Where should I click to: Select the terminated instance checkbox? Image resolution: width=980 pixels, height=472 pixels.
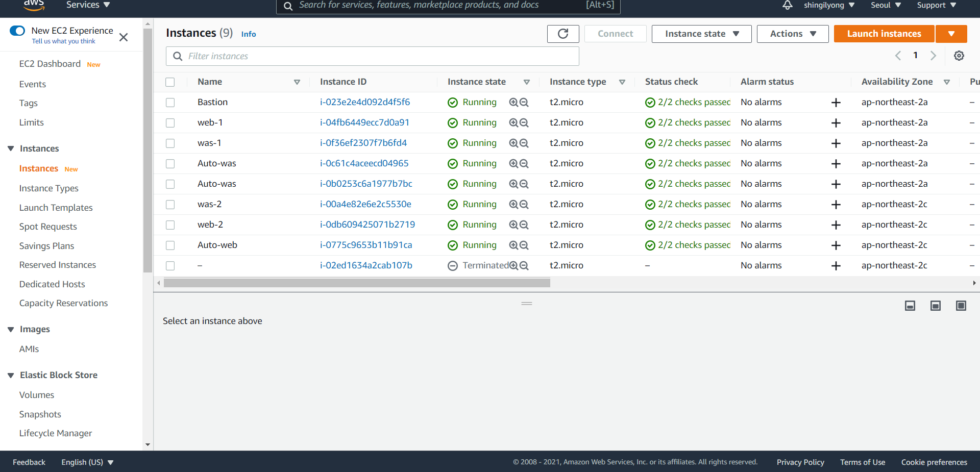170,266
